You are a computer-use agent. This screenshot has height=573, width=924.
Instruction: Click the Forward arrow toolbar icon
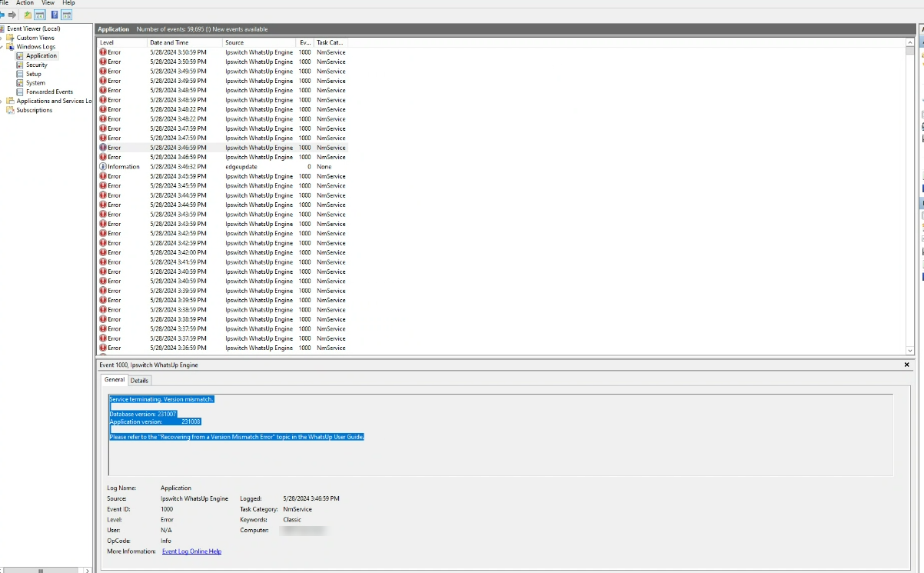(12, 15)
